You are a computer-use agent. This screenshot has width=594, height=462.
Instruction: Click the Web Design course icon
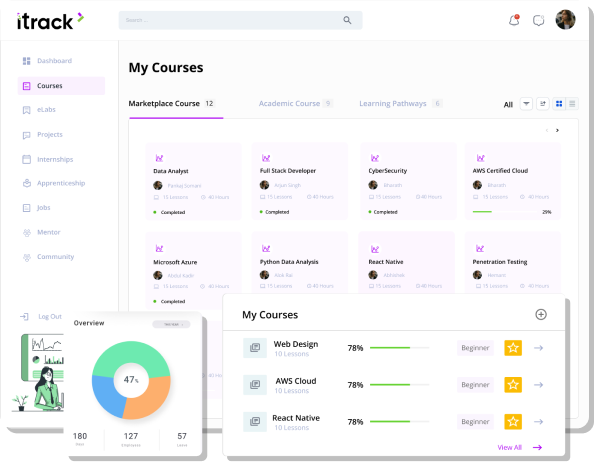[x=255, y=348]
